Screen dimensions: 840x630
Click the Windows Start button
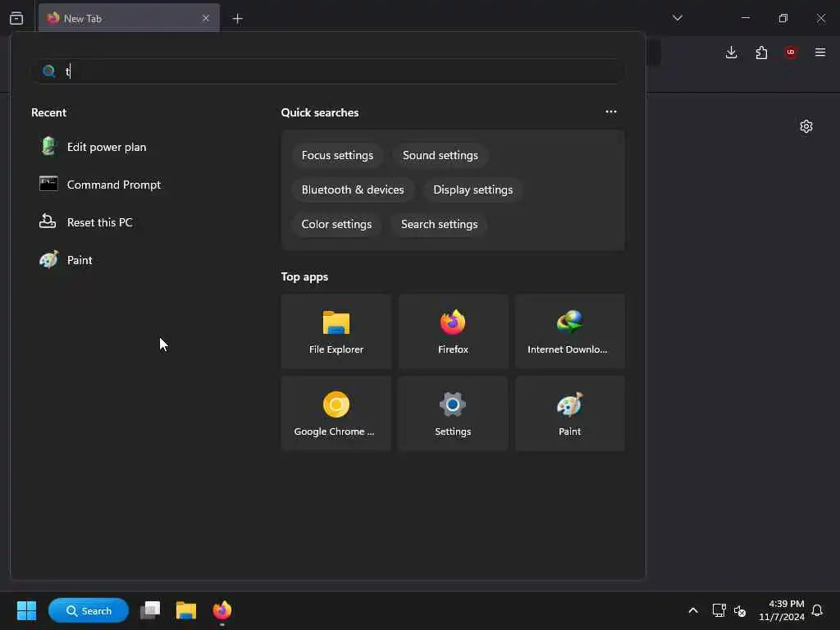(26, 610)
